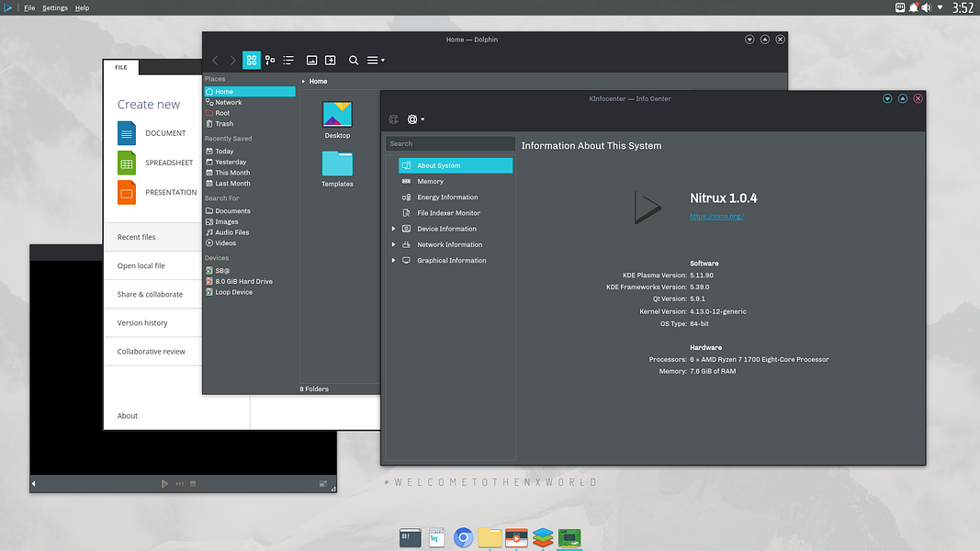Screen dimensions: 980x551
Task: Search for Images in Dolphin sidebar
Action: pos(250,221)
